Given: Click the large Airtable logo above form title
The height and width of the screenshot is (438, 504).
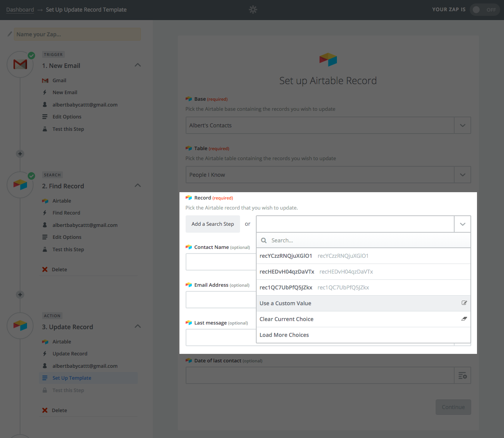Looking at the screenshot, I should (328, 59).
